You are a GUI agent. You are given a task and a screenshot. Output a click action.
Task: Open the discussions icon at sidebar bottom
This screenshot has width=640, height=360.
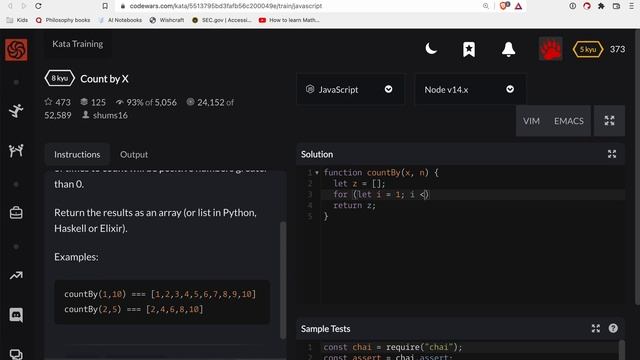[16, 354]
